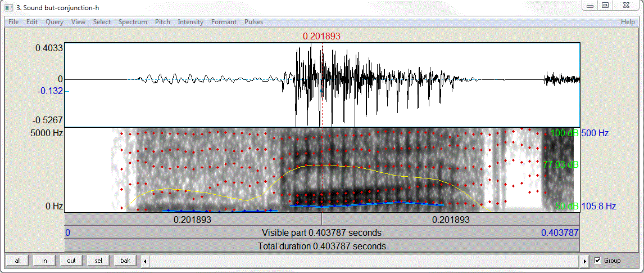Click the blue start time 0
This screenshot has height=273, width=644.
click(x=68, y=232)
